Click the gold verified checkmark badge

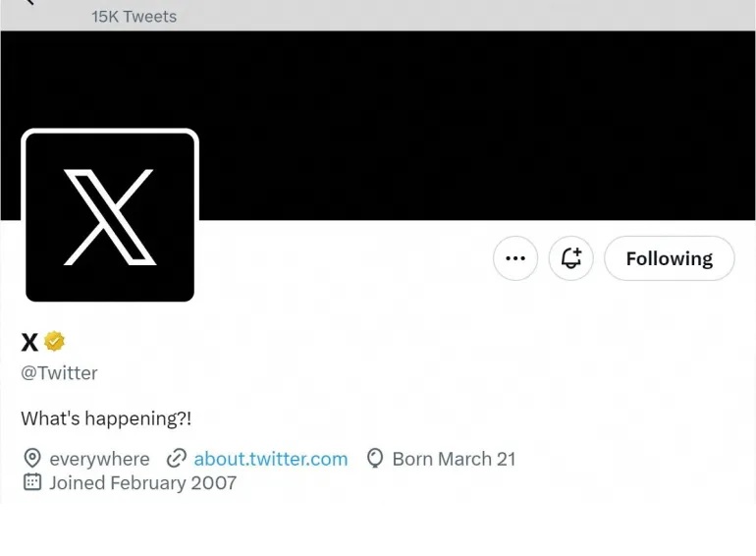[x=55, y=341]
